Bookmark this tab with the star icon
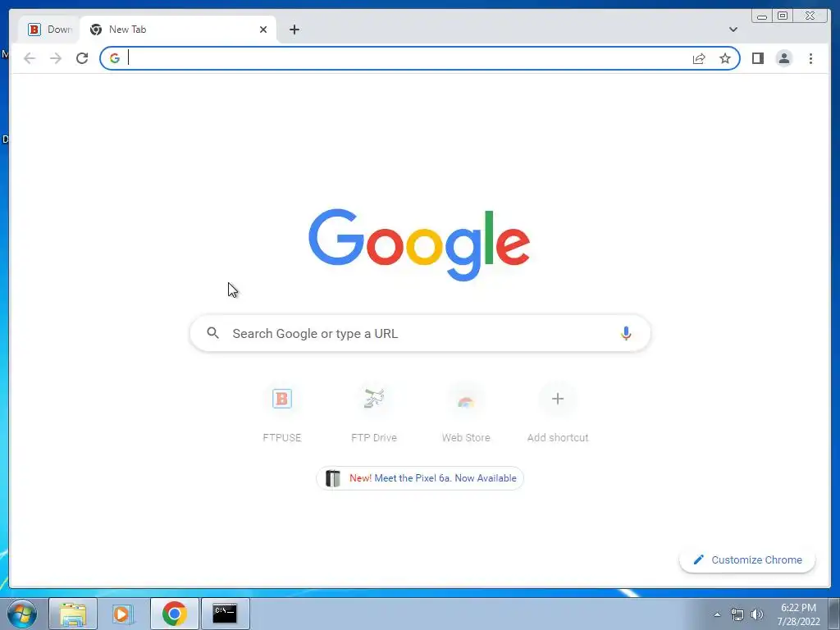The image size is (840, 630). click(725, 58)
